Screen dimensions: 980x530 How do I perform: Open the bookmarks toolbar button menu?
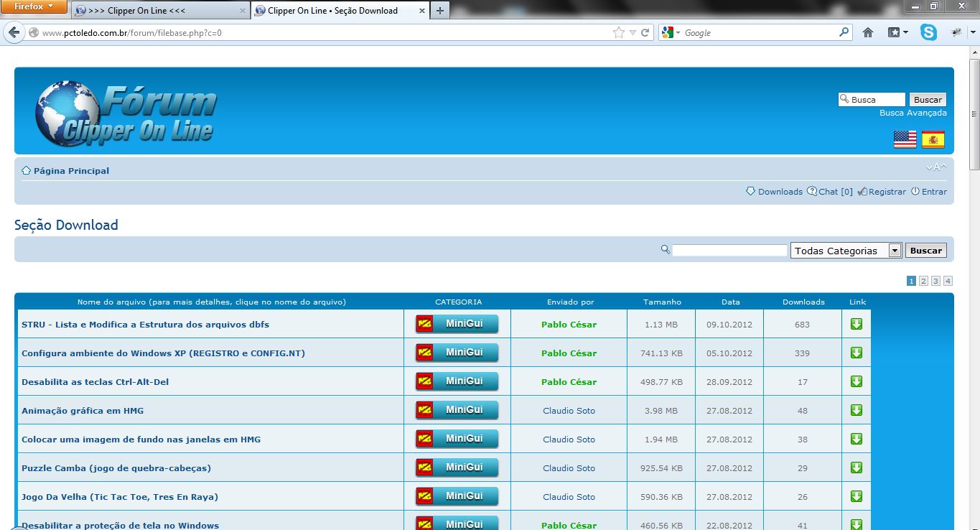(x=898, y=32)
